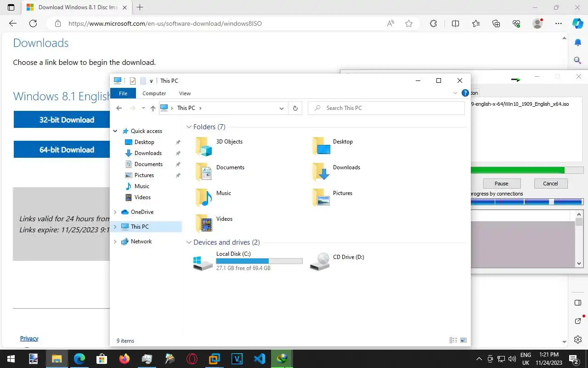Add page to favorites star icon

409,23
